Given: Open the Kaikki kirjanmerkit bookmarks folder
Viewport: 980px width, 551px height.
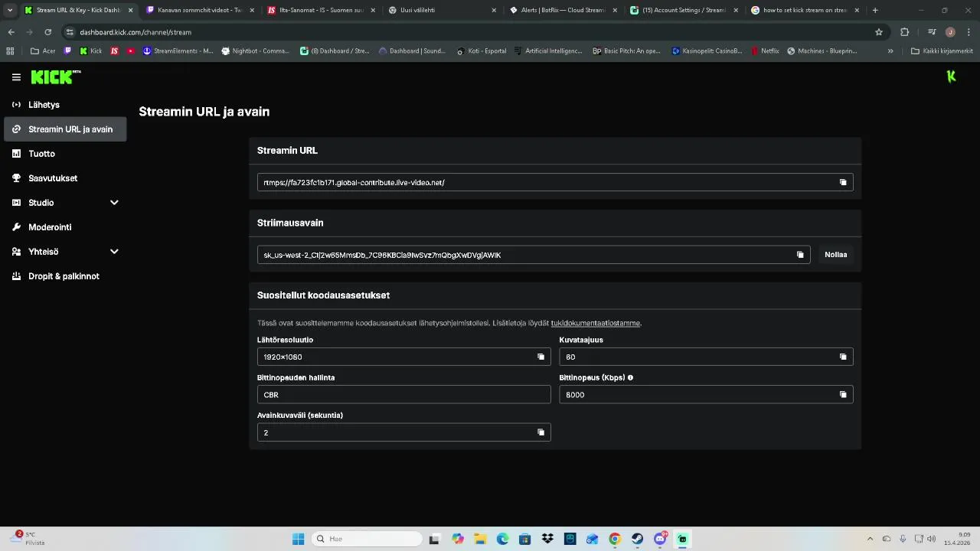Looking at the screenshot, I should (x=942, y=51).
